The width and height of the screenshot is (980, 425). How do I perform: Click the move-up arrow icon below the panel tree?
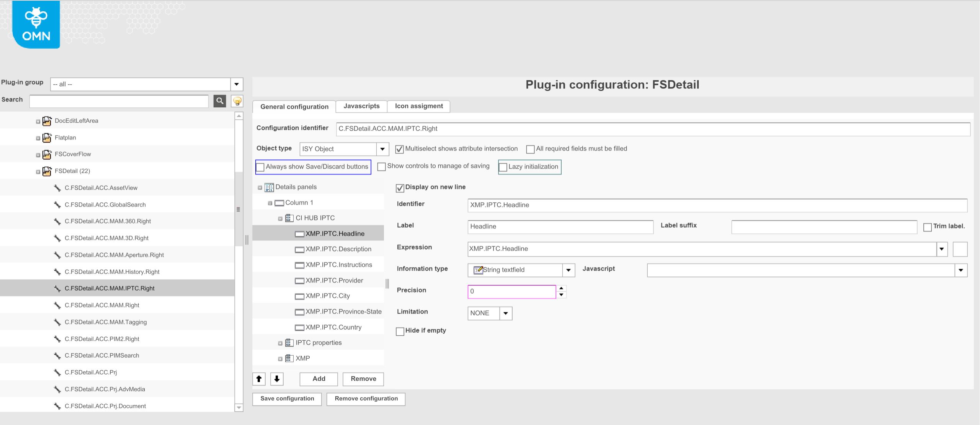[x=259, y=379]
